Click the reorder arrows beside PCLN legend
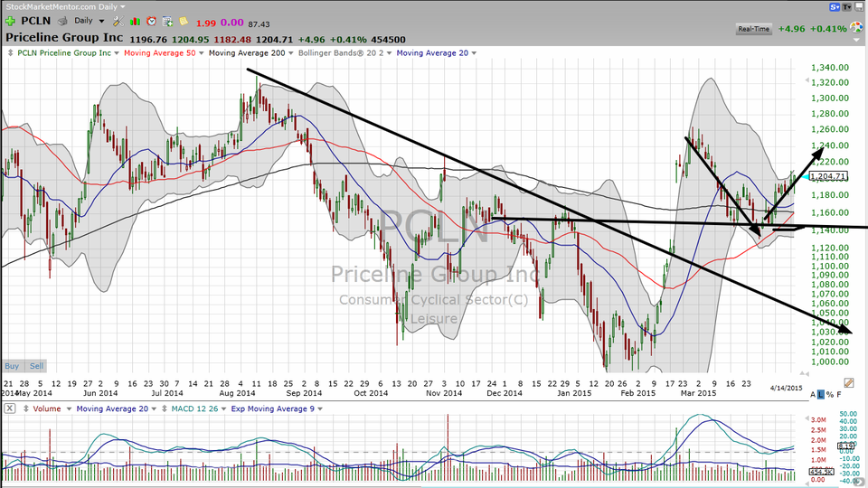This screenshot has width=868, height=488. click(10, 53)
